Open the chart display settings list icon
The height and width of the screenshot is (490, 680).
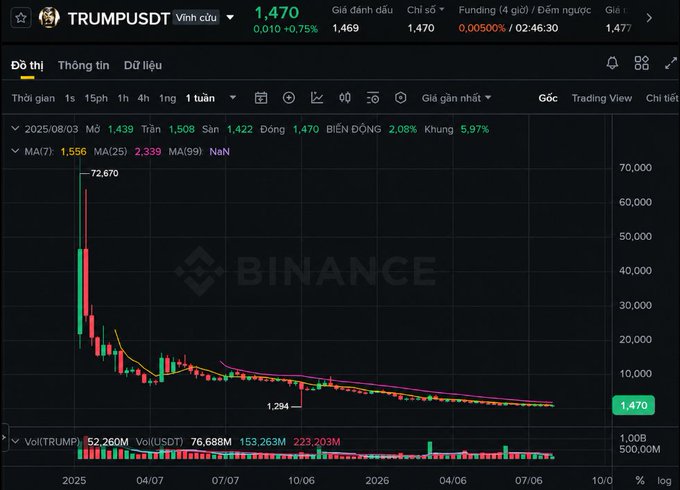point(373,98)
